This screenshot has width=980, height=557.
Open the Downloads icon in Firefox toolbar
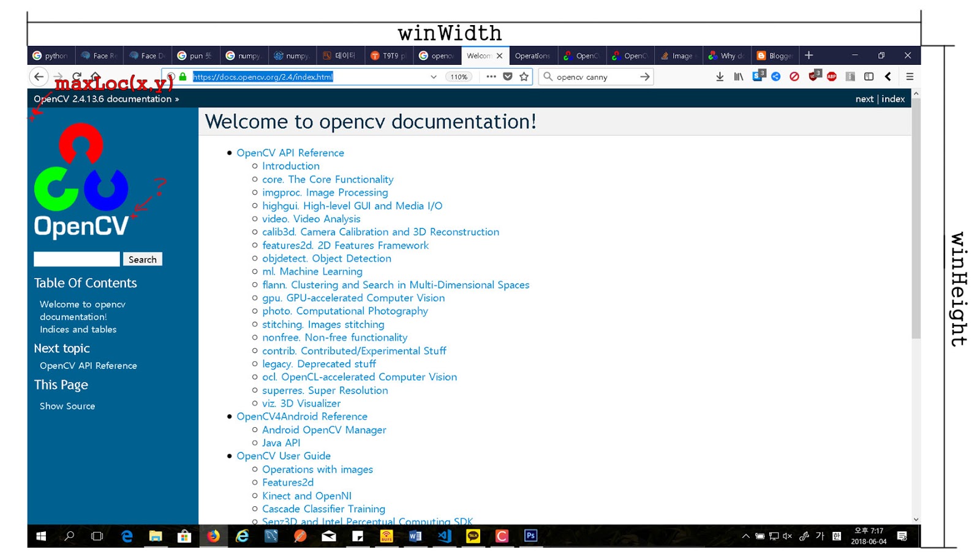719,77
